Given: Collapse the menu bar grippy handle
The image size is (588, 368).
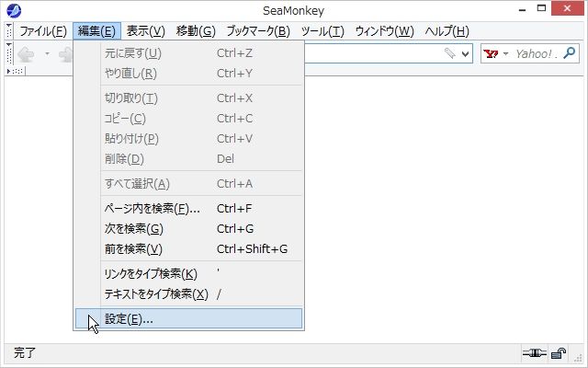Looking at the screenshot, I should coord(9,30).
